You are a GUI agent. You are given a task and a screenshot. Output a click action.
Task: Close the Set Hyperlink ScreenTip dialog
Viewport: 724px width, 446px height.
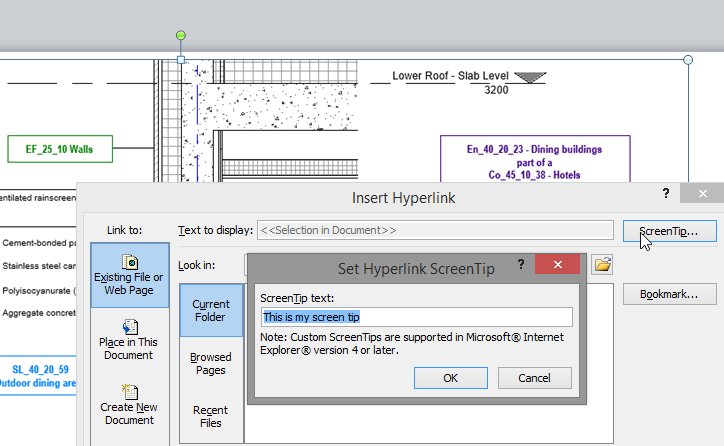coord(558,265)
